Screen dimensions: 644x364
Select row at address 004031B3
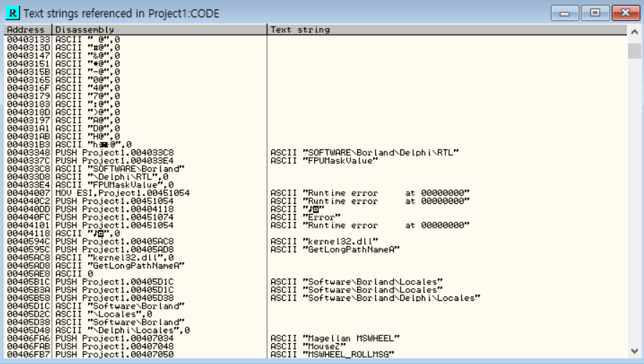pyautogui.click(x=316, y=144)
